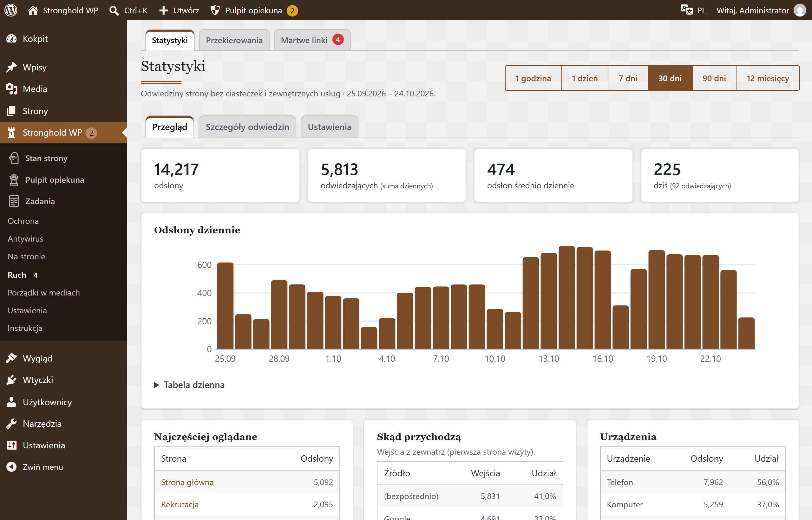Select the 7 dni time range

point(628,78)
